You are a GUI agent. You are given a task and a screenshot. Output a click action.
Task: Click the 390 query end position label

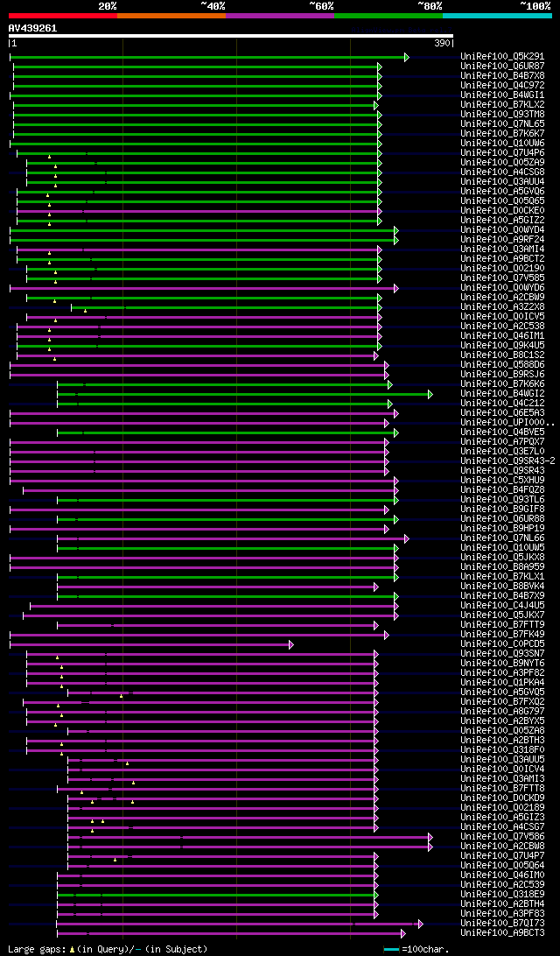point(442,43)
